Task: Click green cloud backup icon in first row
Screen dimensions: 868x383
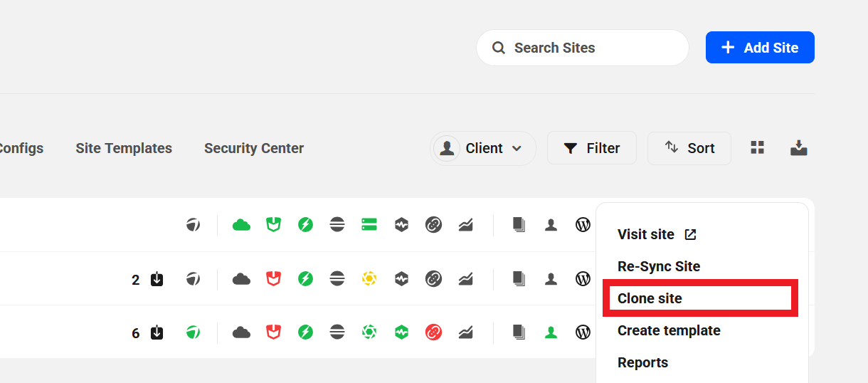Action: tap(242, 225)
